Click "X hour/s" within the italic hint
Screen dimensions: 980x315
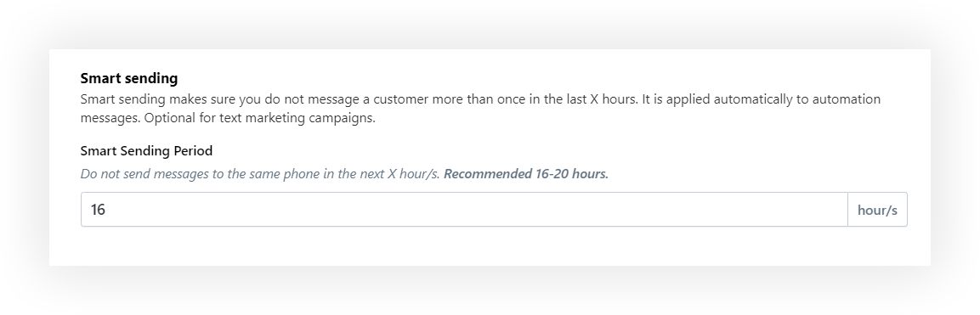pyautogui.click(x=413, y=174)
